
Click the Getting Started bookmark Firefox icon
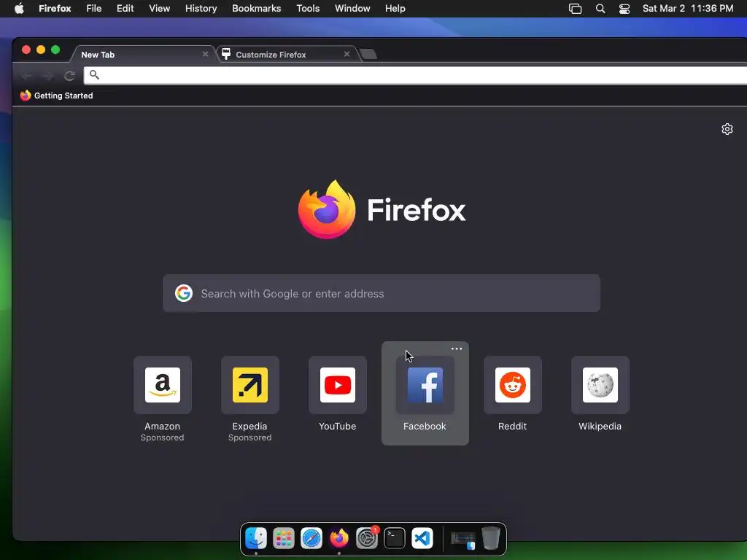pyautogui.click(x=26, y=96)
